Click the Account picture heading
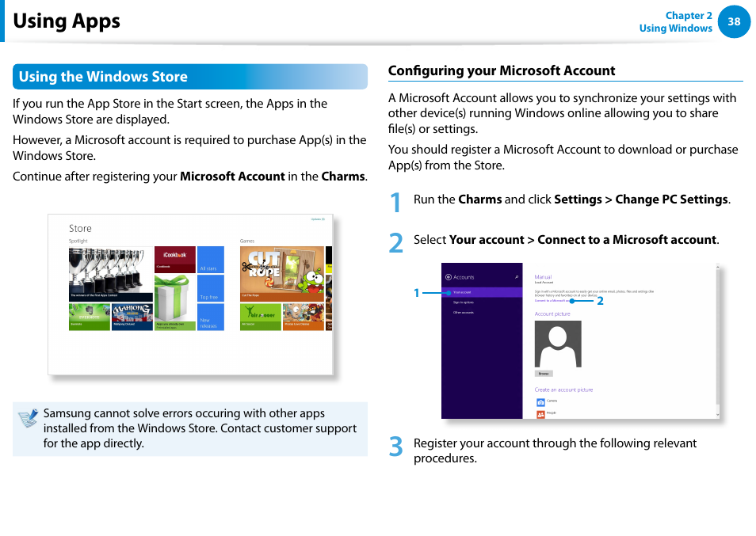This screenshot has height=536, width=756. pyautogui.click(x=552, y=314)
